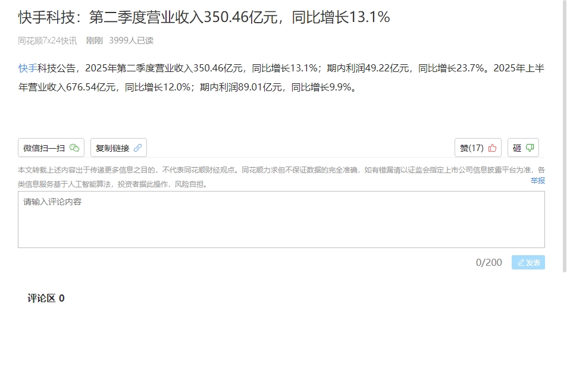Click the 刚刚 timestamp
The image size is (570, 392).
[x=95, y=40]
